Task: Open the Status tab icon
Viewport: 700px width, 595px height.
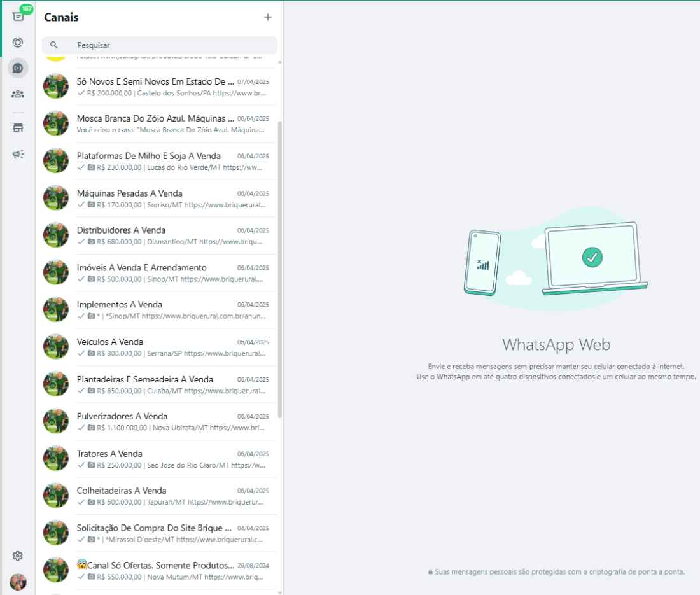Action: 18,43
